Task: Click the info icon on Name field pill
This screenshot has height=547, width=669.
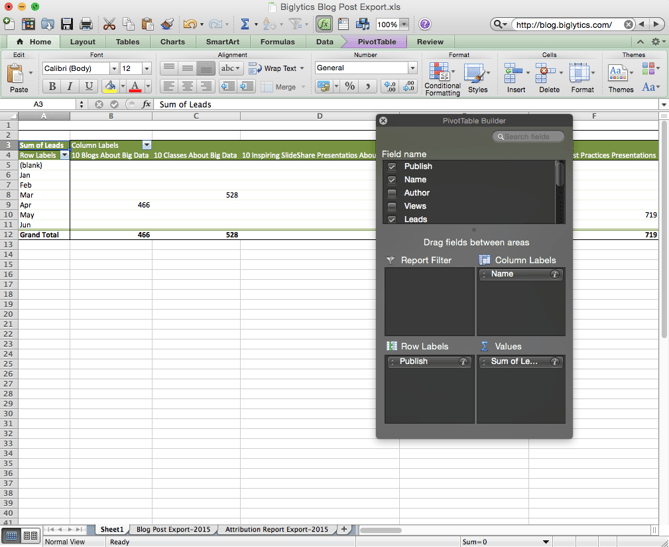Action: (555, 274)
